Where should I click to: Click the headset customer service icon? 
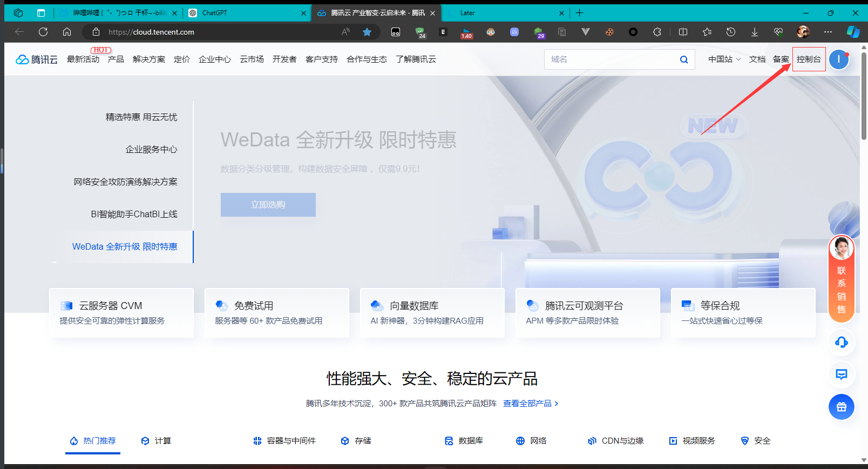[x=841, y=342]
